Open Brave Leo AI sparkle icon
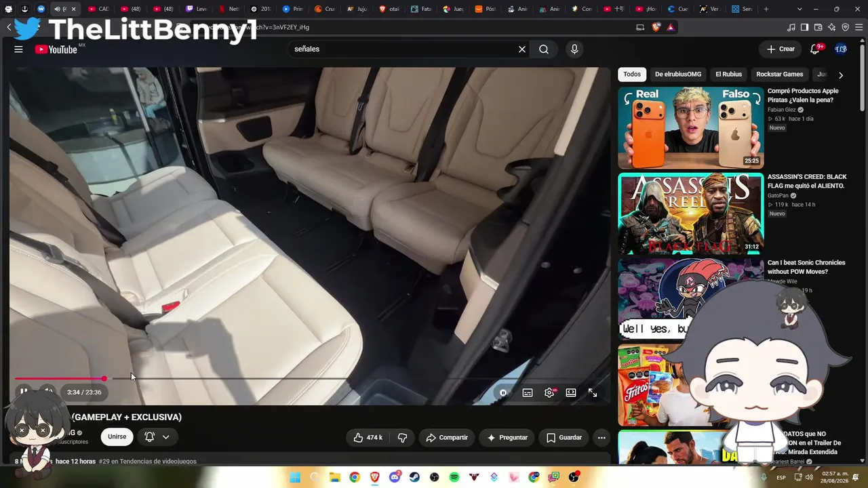The width and height of the screenshot is (868, 488). coord(832,27)
